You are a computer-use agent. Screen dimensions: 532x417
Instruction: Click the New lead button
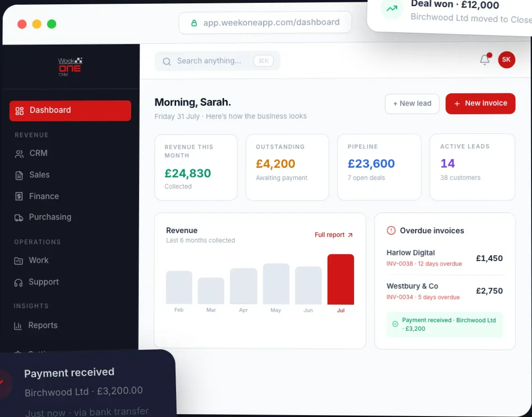pos(412,104)
